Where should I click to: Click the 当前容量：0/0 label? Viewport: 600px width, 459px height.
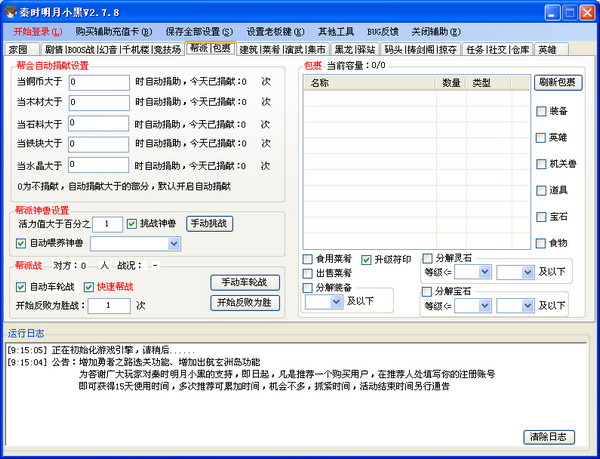[356, 65]
